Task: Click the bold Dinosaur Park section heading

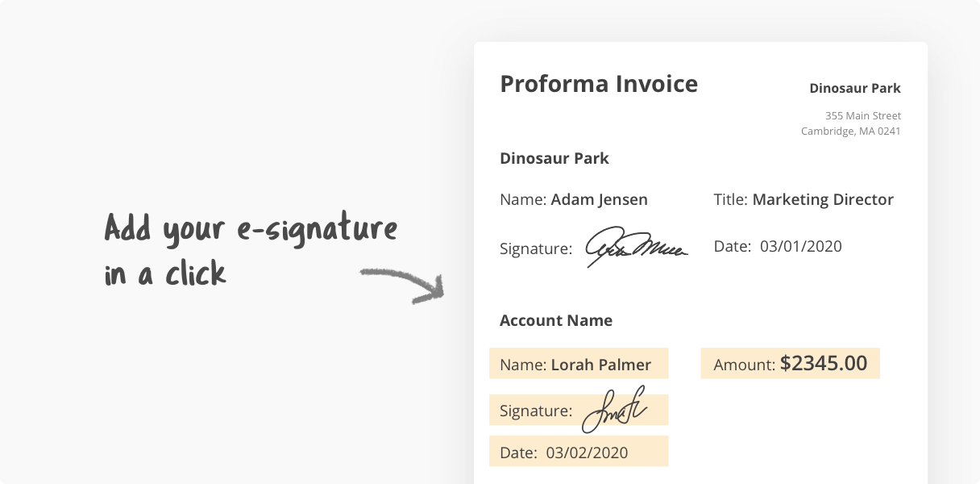Action: click(x=554, y=158)
